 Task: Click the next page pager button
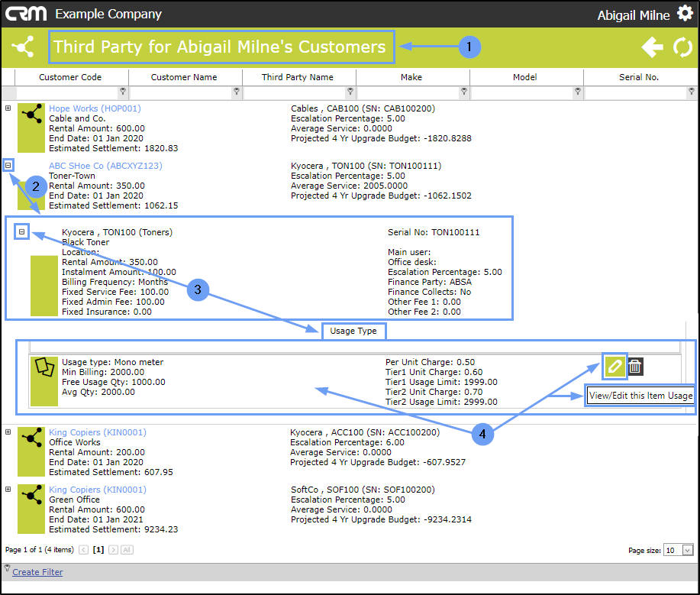(x=114, y=550)
